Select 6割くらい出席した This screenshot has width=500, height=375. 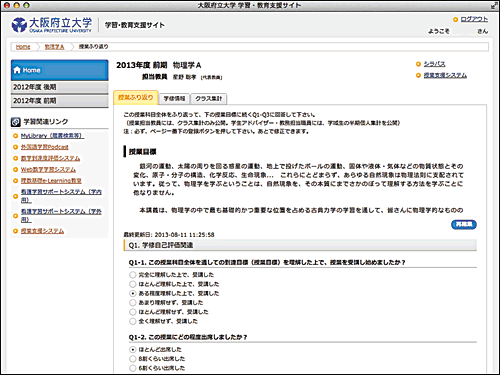pyautogui.click(x=133, y=368)
